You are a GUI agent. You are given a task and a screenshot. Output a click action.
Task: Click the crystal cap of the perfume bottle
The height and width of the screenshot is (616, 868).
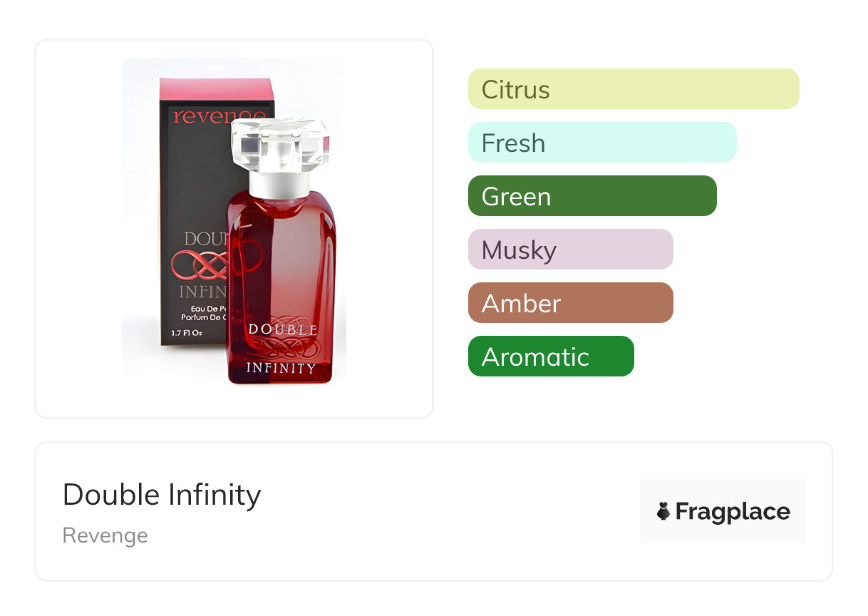click(x=279, y=144)
